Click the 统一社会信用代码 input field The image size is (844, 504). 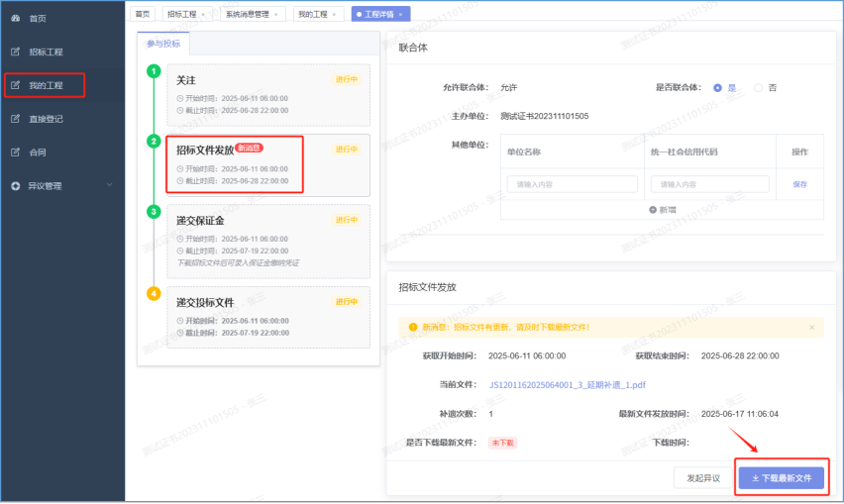point(710,184)
